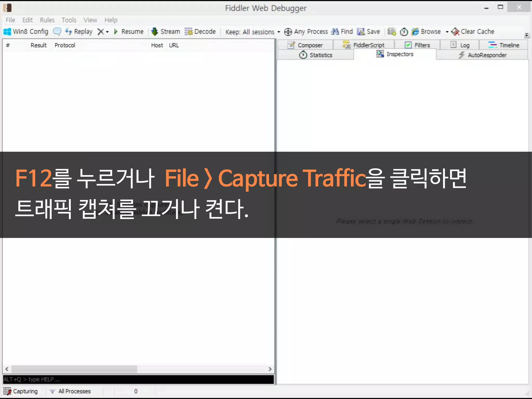Open the Tools menu
The image size is (532, 399).
(69, 20)
